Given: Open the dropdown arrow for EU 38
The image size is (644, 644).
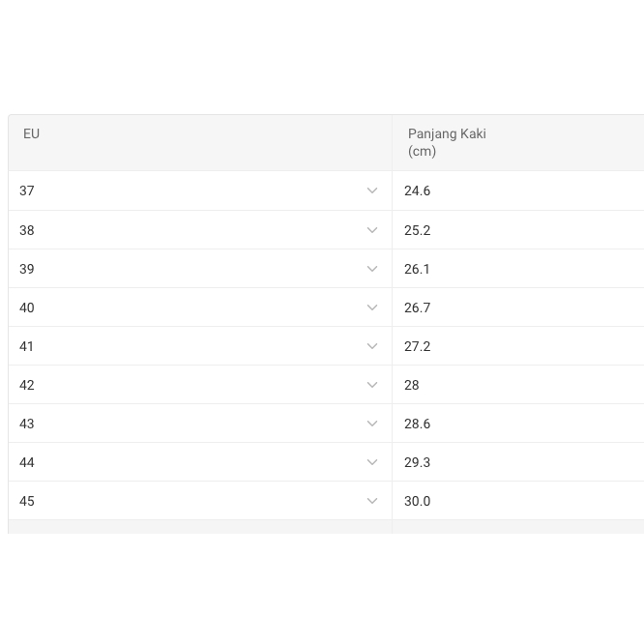Looking at the screenshot, I should (x=372, y=230).
